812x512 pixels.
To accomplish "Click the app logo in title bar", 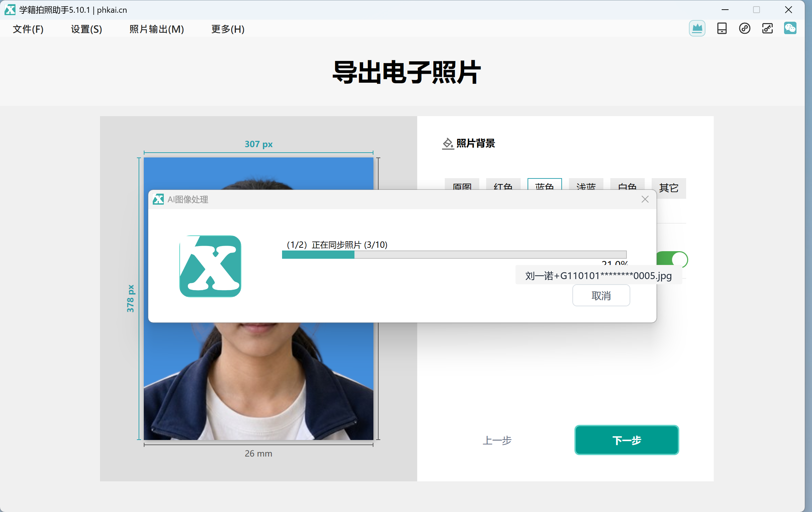I will pyautogui.click(x=10, y=10).
